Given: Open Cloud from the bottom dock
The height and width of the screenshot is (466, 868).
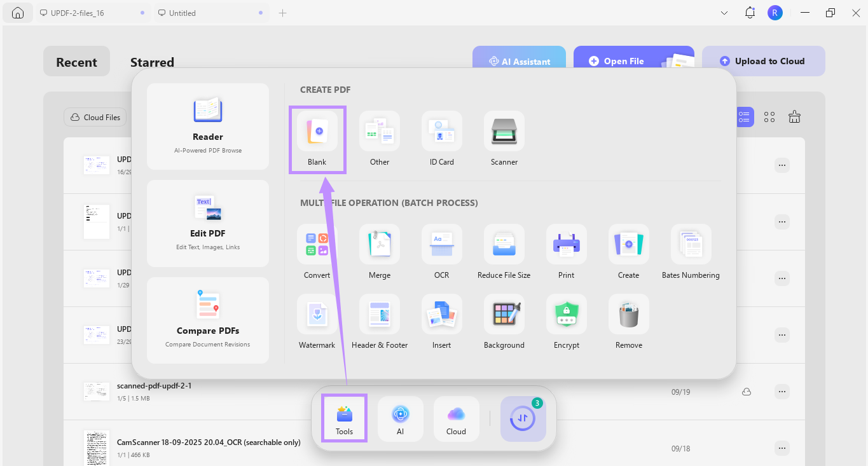Looking at the screenshot, I should coord(456,418).
